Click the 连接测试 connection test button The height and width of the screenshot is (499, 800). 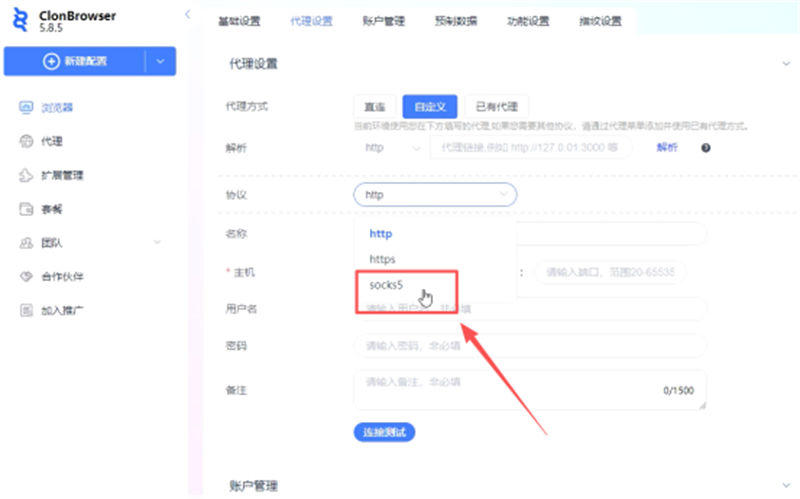pos(384,433)
